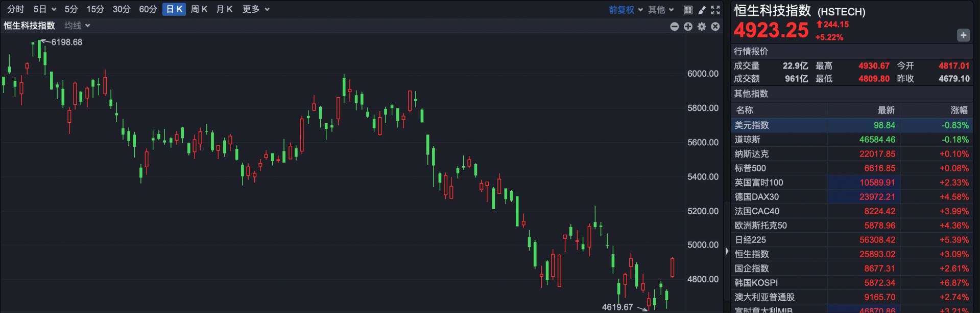This screenshot has width=980, height=313.
Task: Open the 均线 moving average dropdown
Action: [77, 26]
